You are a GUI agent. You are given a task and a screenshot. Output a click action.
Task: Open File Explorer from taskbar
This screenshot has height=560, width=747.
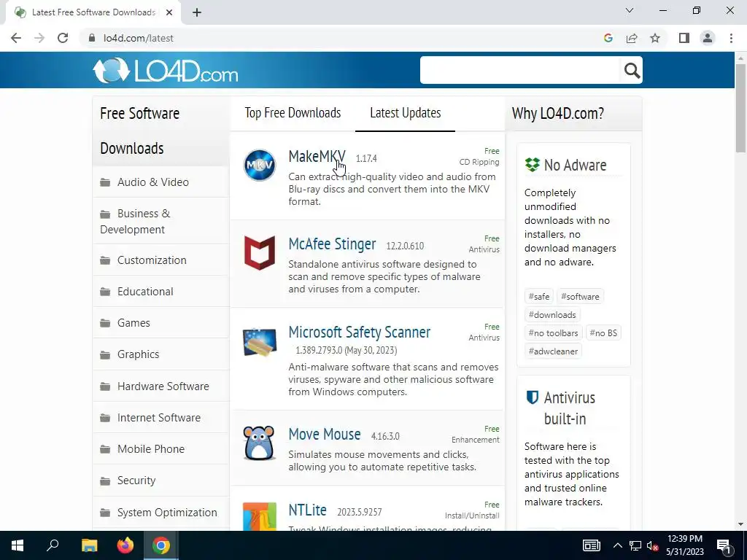[x=89, y=545]
